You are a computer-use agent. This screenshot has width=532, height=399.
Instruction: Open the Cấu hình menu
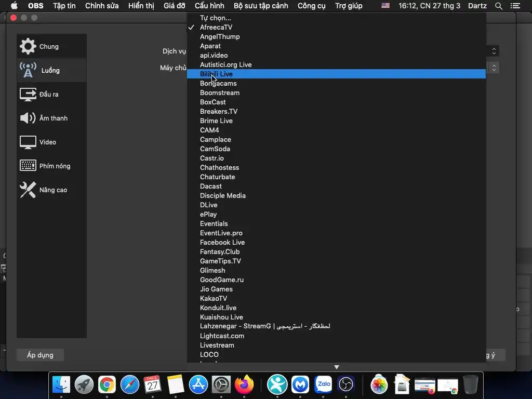pyautogui.click(x=209, y=6)
